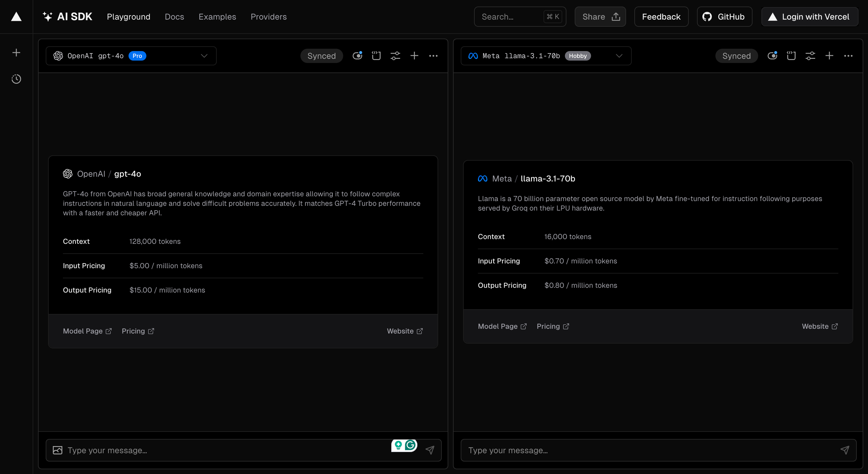The height and width of the screenshot is (474, 868).
Task: Open more options for llama-3.1-70b panel
Action: click(x=848, y=56)
